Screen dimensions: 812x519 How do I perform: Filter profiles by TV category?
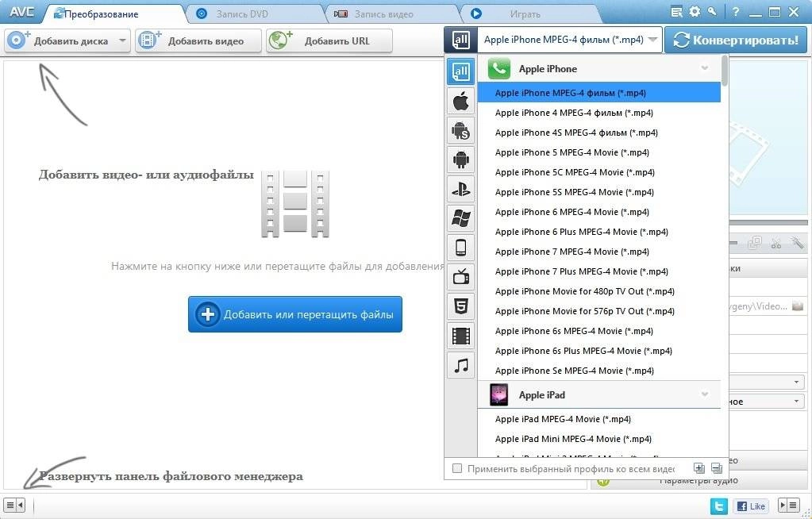[x=460, y=278]
